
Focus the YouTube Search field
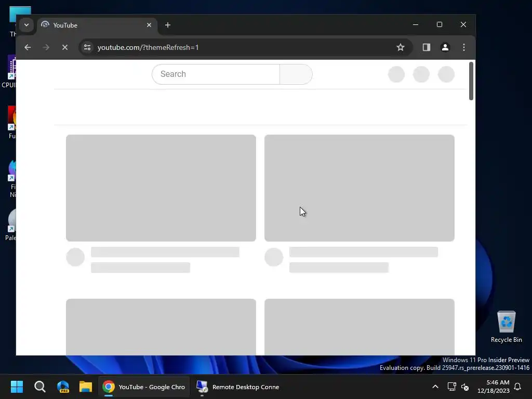pyautogui.click(x=216, y=74)
